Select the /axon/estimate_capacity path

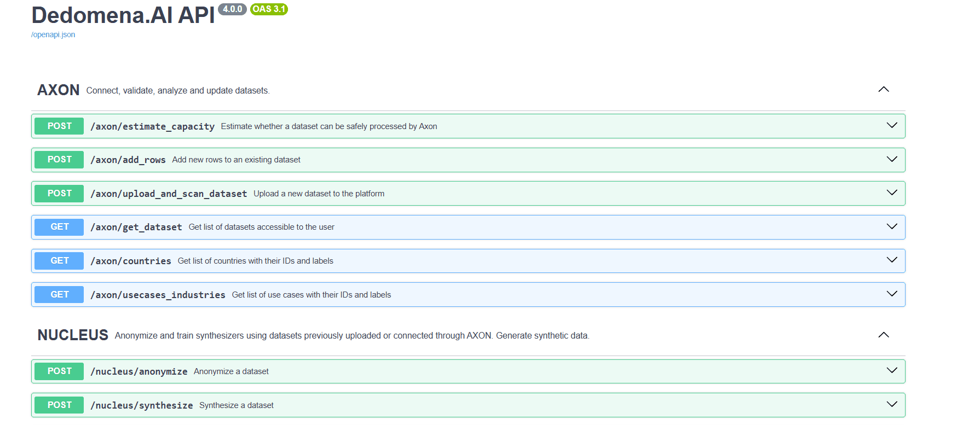point(152,126)
